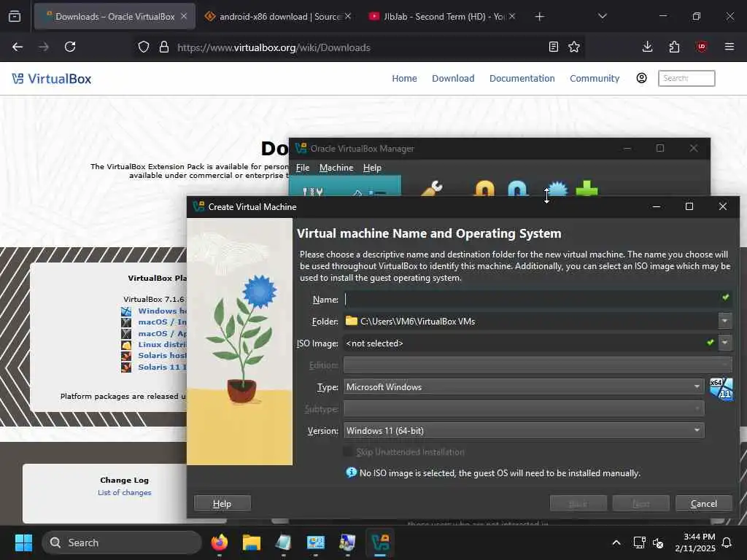Open the Firefox hamburger menu
The height and width of the screenshot is (560, 747).
(729, 47)
